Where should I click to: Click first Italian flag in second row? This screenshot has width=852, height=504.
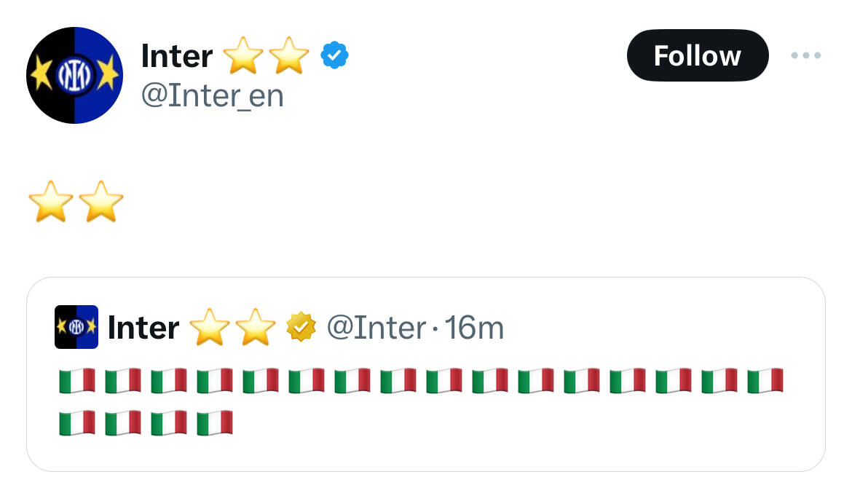click(77, 423)
